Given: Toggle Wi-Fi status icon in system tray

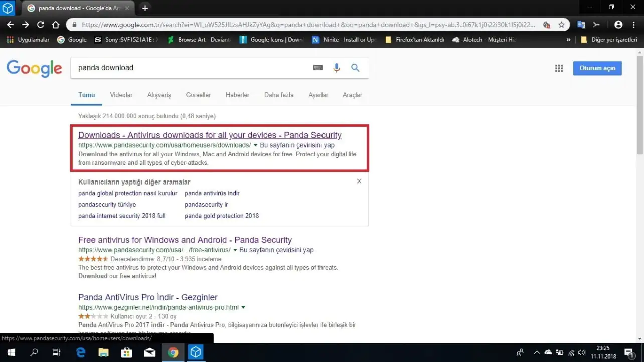Looking at the screenshot, I should 571,352.
